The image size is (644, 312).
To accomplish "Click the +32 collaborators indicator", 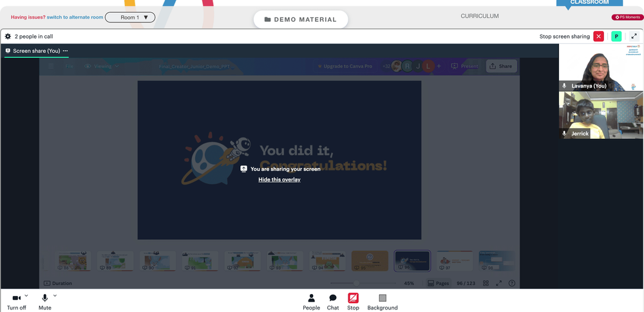I will 386,66.
